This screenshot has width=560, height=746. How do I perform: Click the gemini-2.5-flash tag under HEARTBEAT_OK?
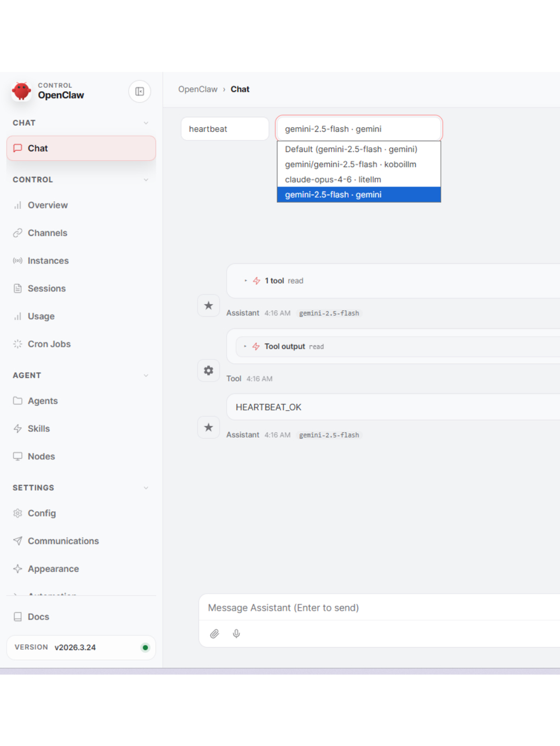[x=329, y=435]
